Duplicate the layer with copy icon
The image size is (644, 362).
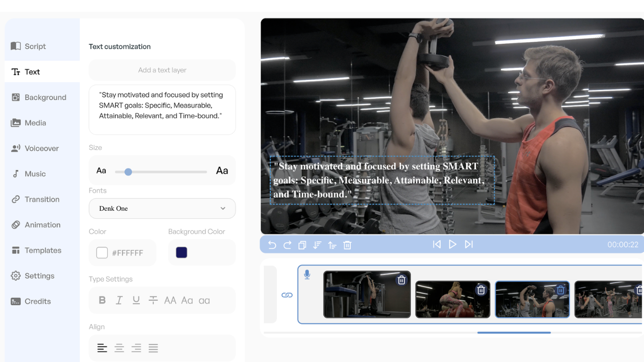(x=302, y=245)
